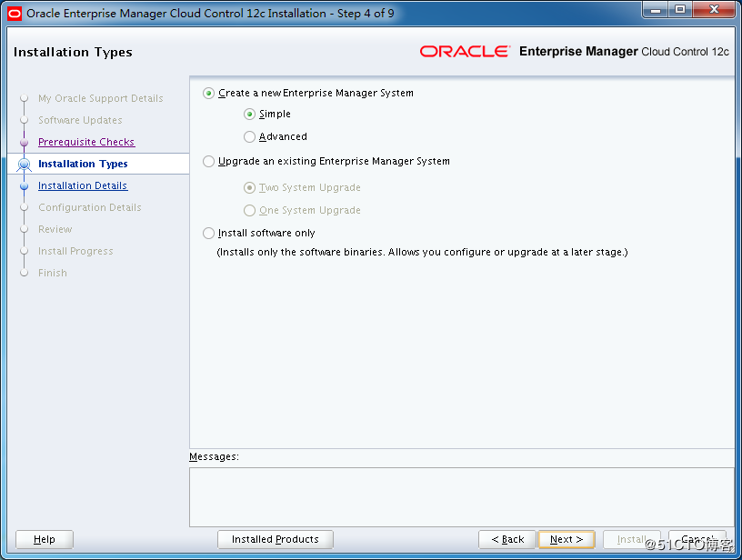Go to the Installation Details step link
This screenshot has height=560, width=742.
click(83, 186)
